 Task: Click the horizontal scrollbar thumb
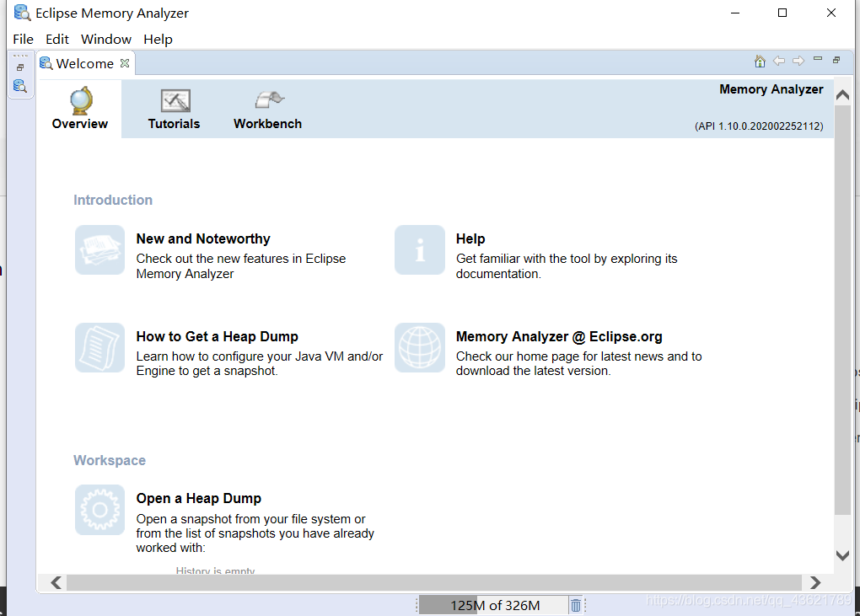coord(434,582)
